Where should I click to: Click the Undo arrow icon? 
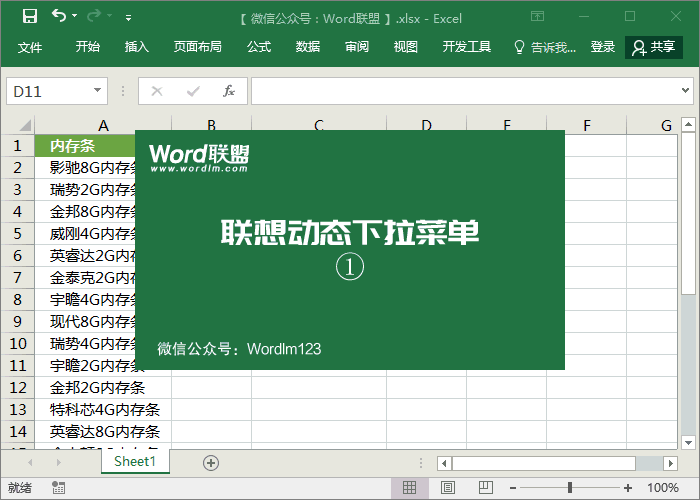click(x=58, y=16)
